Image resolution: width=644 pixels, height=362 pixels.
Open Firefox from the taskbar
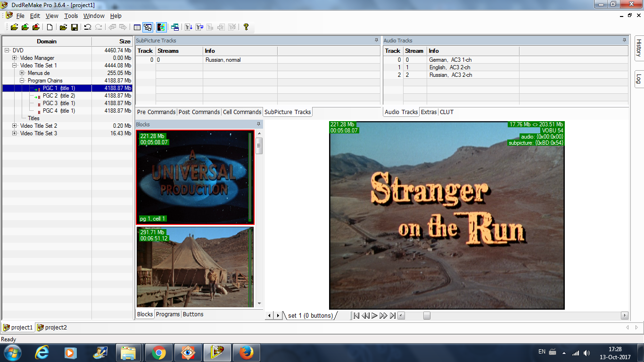click(x=247, y=353)
